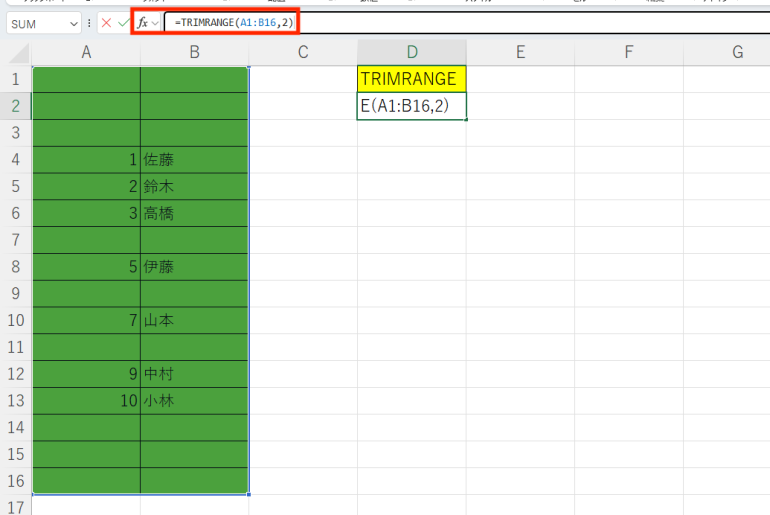This screenshot has width=770, height=515.
Task: Select row 16 header
Action: (x=16, y=481)
